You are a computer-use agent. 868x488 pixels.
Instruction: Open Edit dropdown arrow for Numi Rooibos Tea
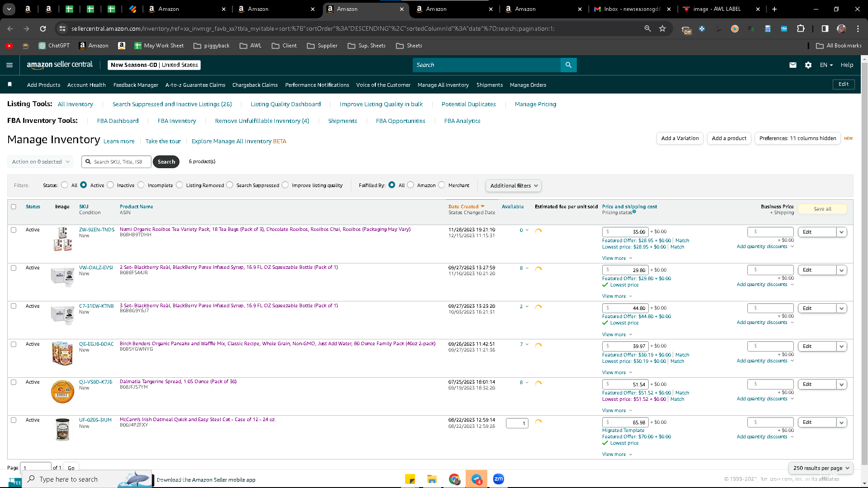coord(842,232)
